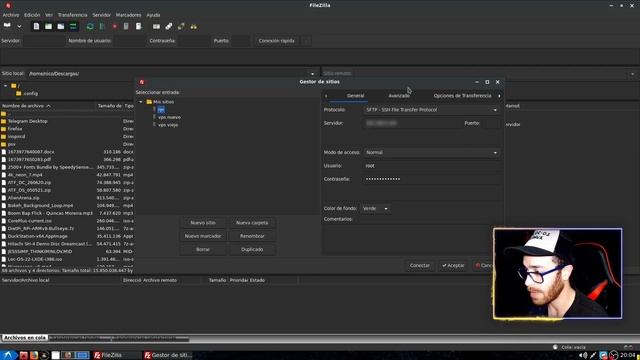The image size is (640, 360).
Task: Click the Nueva carpeta button
Action: [x=252, y=223]
